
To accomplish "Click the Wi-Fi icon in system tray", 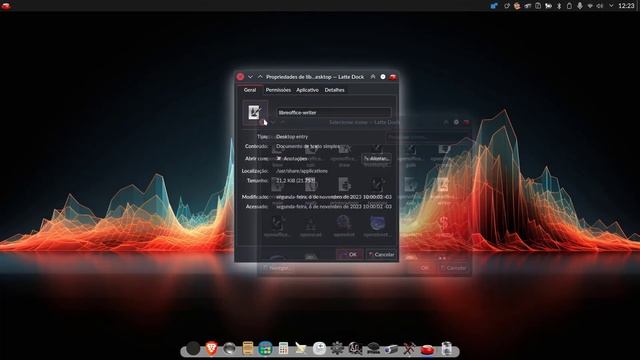I will pos(590,6).
